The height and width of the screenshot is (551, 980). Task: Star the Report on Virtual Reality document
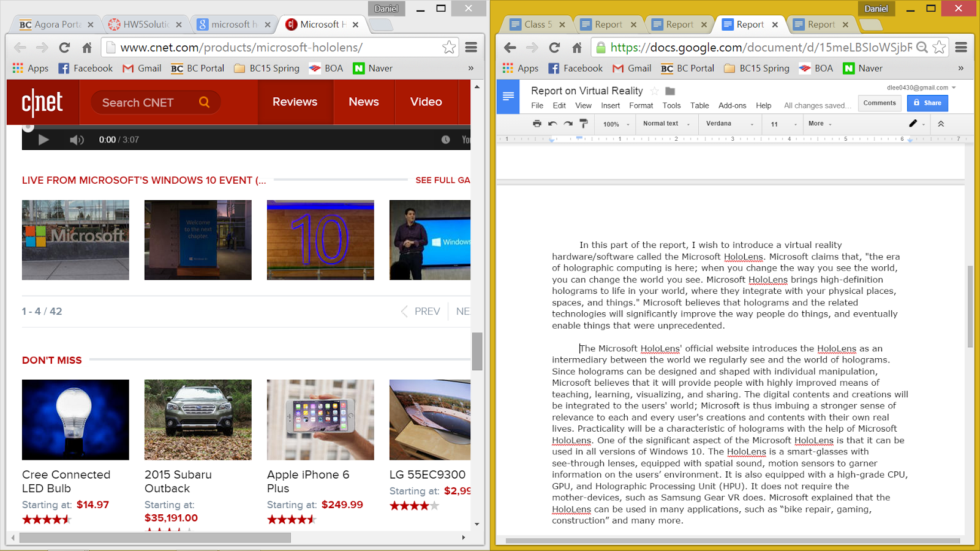click(655, 91)
